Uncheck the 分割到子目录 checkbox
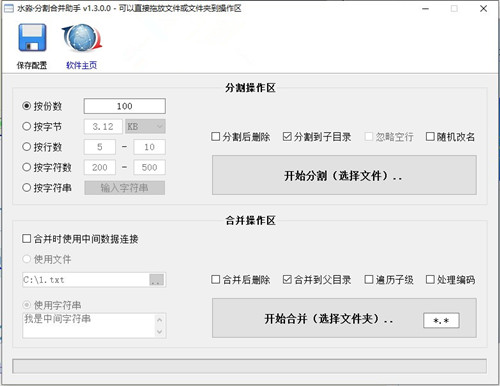 (287, 136)
